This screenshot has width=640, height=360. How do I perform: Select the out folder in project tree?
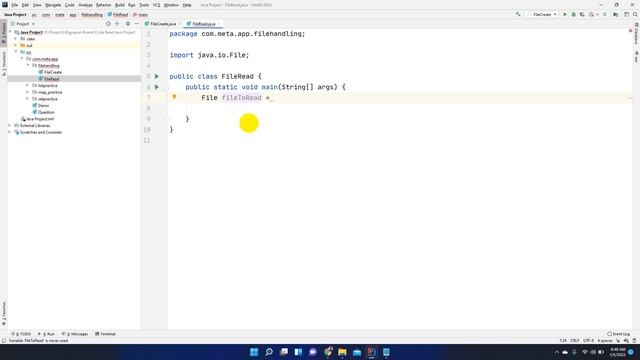click(x=29, y=45)
